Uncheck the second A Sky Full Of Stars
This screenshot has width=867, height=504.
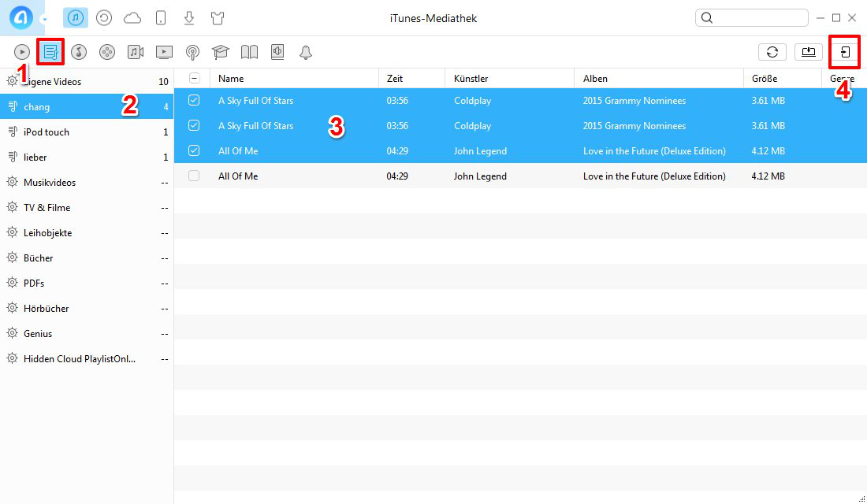(194, 125)
